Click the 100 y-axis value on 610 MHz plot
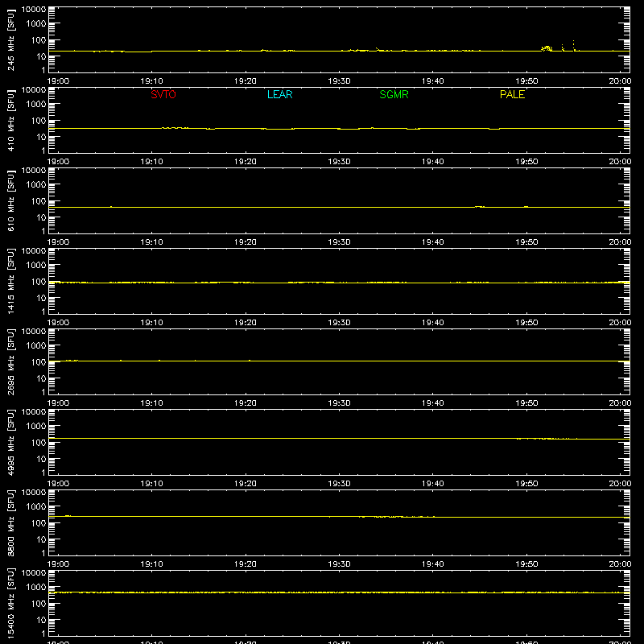 click(39, 201)
